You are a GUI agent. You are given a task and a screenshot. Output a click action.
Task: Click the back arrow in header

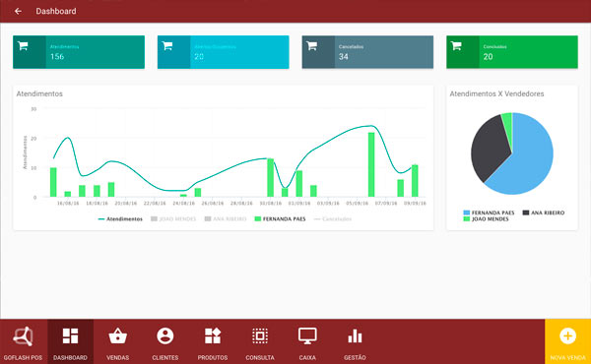pos(18,11)
